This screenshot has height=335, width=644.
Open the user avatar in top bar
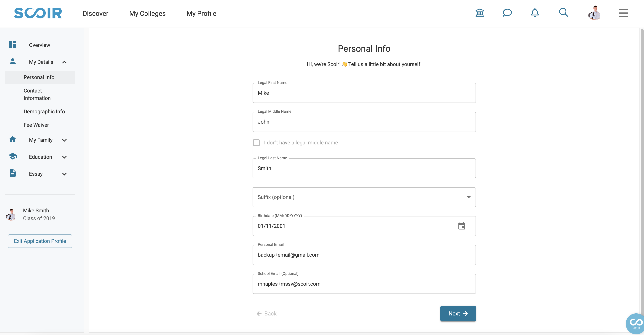click(x=594, y=13)
